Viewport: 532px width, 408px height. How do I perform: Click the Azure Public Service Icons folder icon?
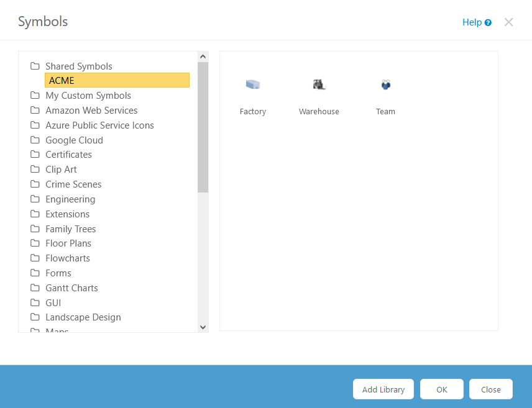coord(35,125)
